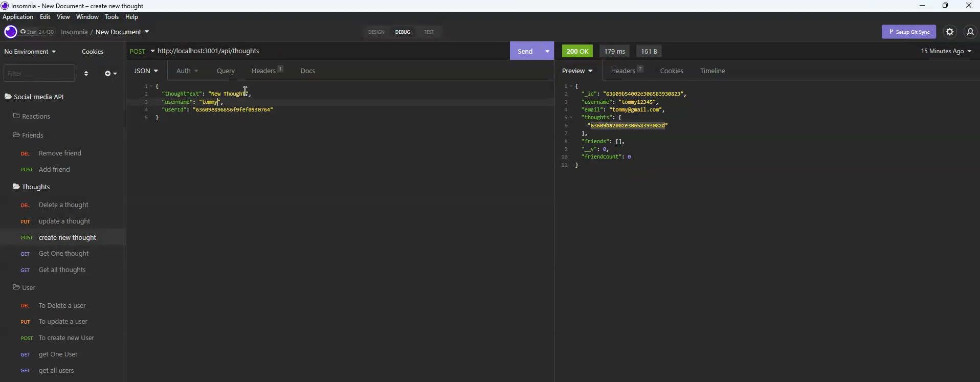Select the To update a user request

[63, 322]
